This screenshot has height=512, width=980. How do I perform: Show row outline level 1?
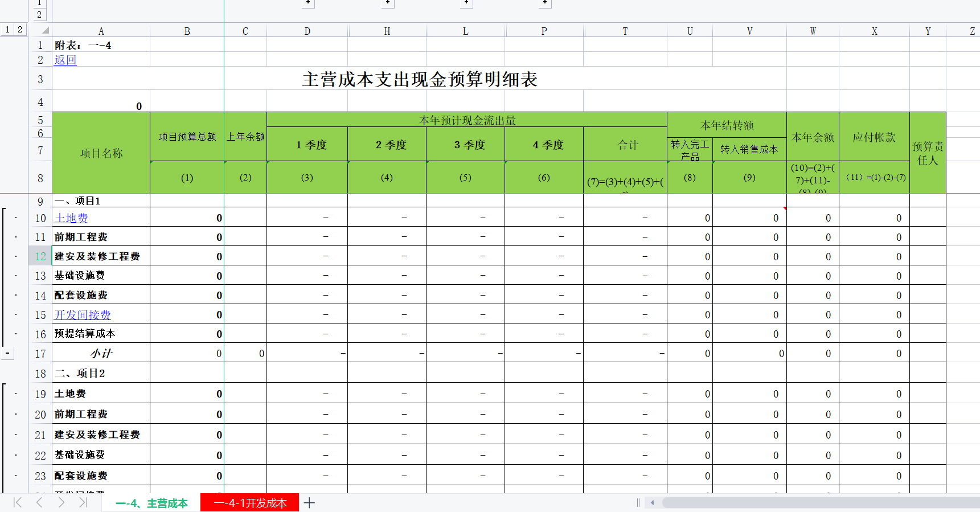tap(7, 30)
